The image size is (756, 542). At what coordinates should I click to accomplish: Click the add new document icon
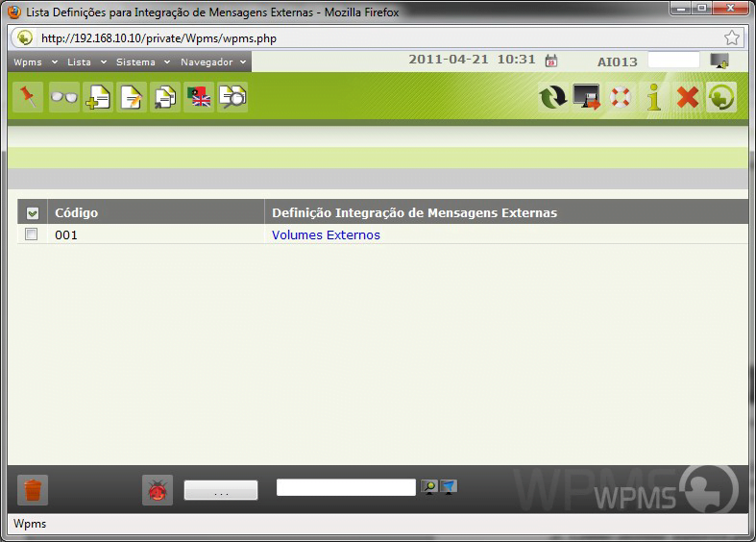point(98,97)
